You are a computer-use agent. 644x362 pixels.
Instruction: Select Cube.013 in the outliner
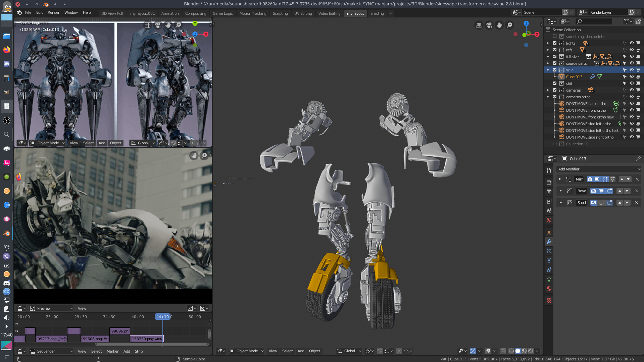[x=574, y=77]
